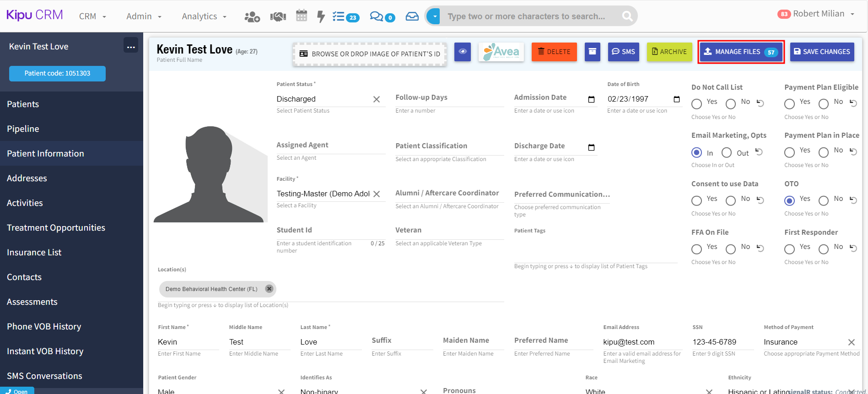The width and height of the screenshot is (868, 394).
Task: Go to Insurance List in sidebar
Action: [x=34, y=252]
